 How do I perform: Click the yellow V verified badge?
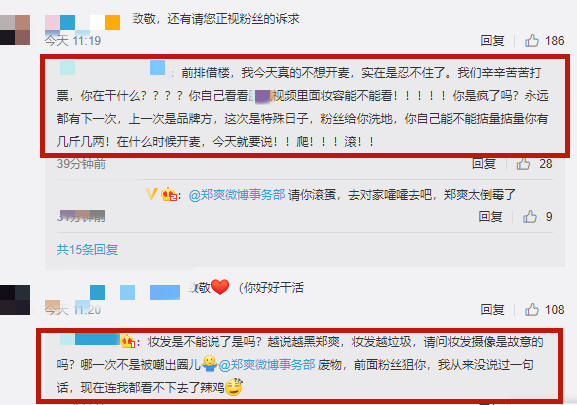[x=151, y=193]
